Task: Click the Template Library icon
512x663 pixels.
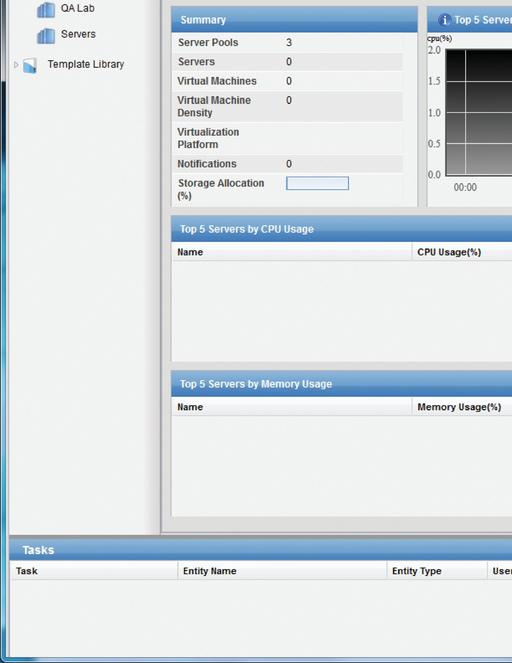Action: (30, 65)
